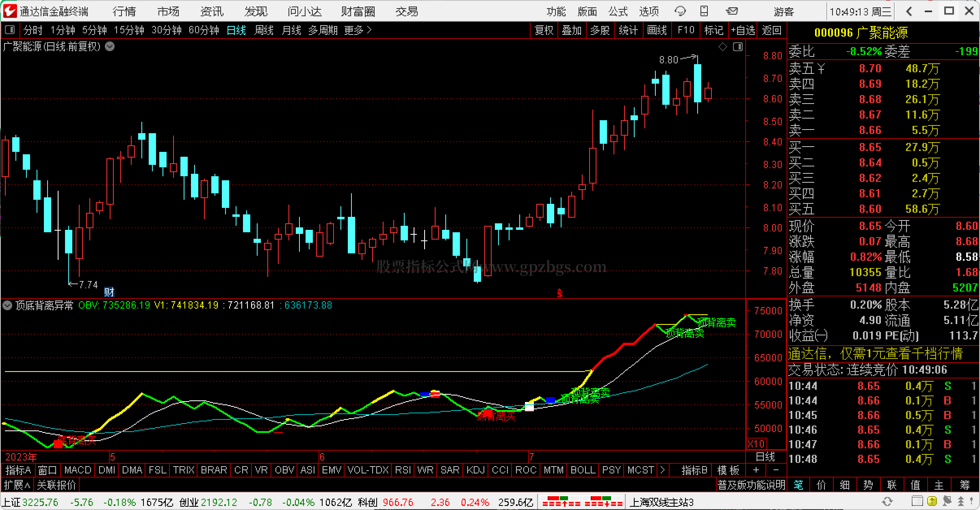Viewport: 980px width, 510px height.
Task: Collapse the 顶底背离异常 indicator round button
Action: click(7, 305)
